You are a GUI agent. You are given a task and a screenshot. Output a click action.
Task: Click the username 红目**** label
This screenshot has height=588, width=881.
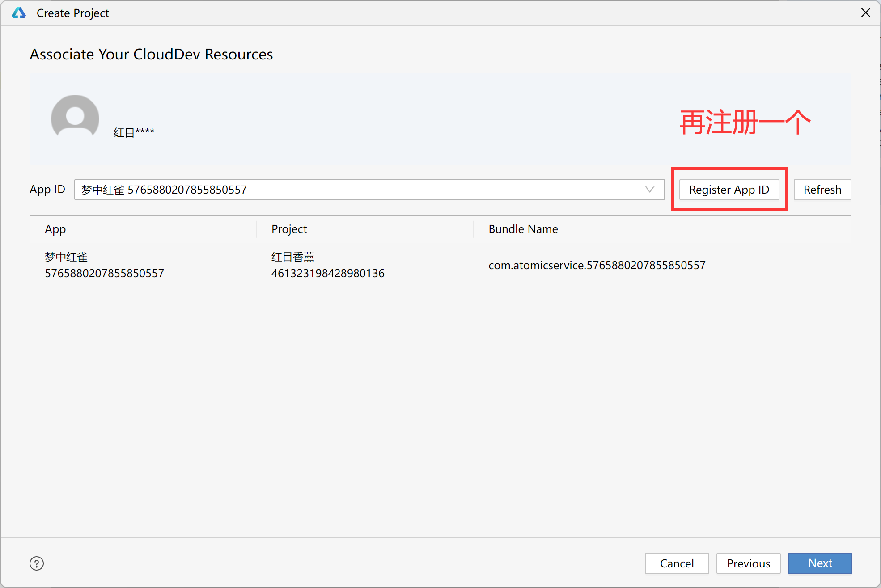(134, 132)
